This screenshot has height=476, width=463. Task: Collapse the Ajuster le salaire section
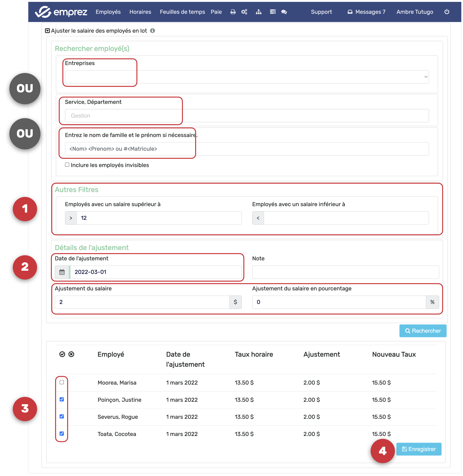coord(47,31)
